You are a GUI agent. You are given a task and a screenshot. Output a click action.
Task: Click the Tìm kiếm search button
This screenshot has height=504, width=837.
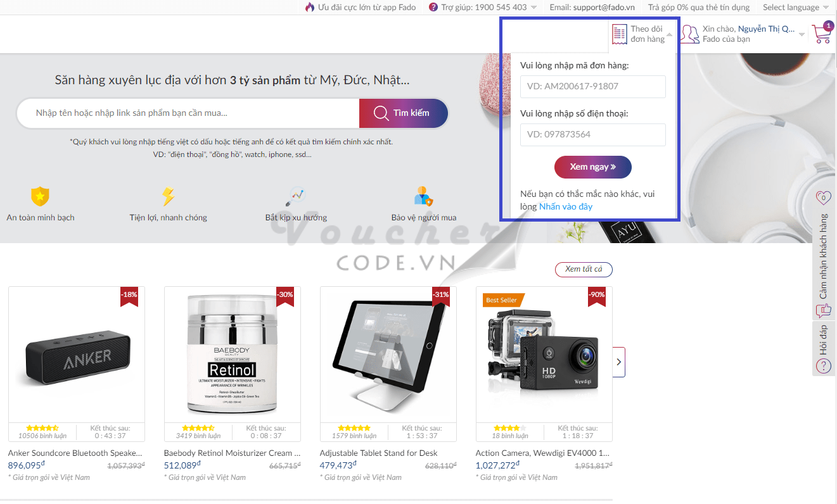point(404,113)
